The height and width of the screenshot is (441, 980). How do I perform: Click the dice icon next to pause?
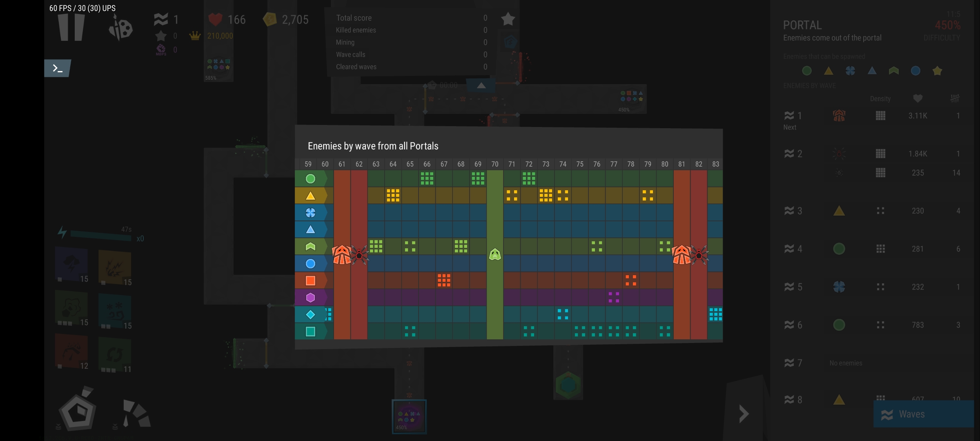coord(121,28)
